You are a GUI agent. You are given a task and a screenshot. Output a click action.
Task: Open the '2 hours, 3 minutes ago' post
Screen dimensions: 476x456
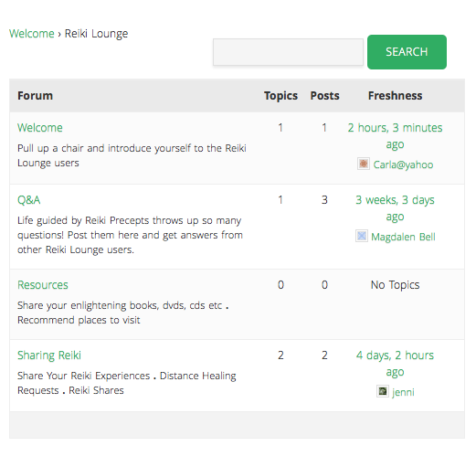coord(395,135)
